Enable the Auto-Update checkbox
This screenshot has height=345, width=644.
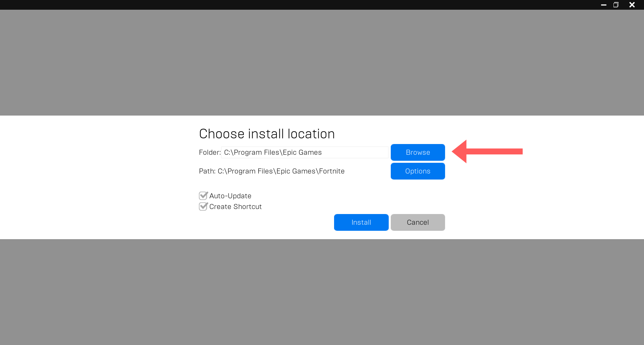(203, 196)
